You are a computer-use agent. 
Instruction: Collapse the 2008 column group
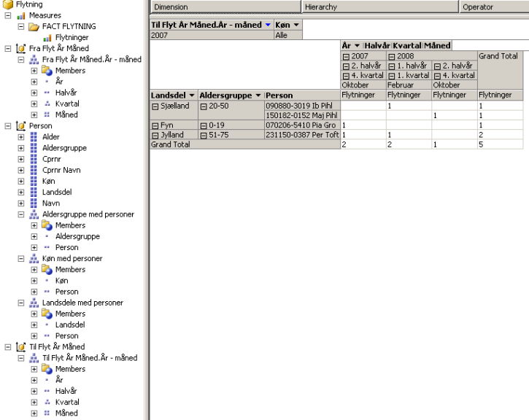pyautogui.click(x=392, y=57)
